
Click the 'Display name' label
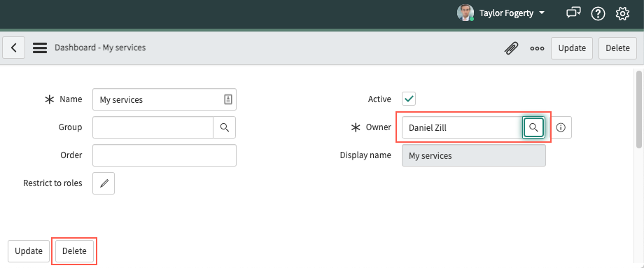coord(365,155)
